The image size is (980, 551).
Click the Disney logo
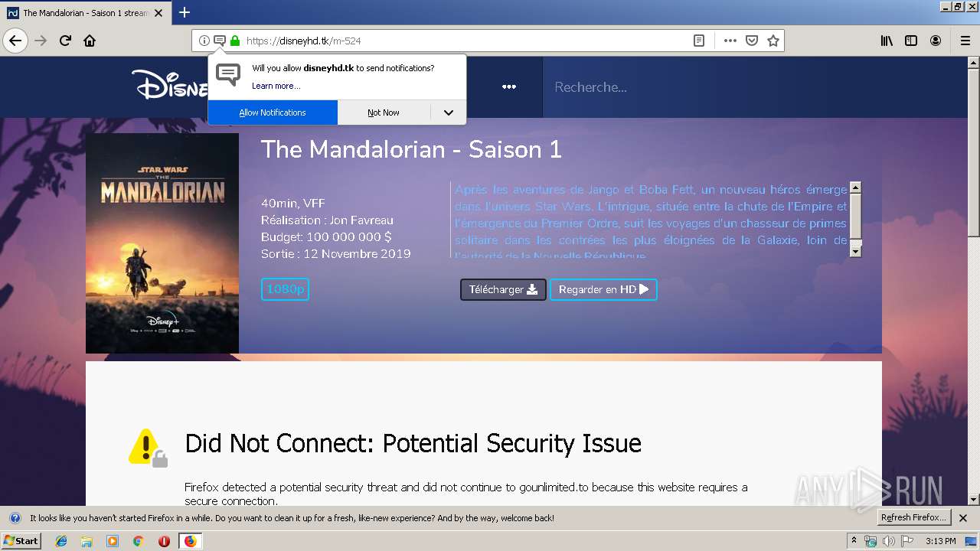(x=169, y=85)
